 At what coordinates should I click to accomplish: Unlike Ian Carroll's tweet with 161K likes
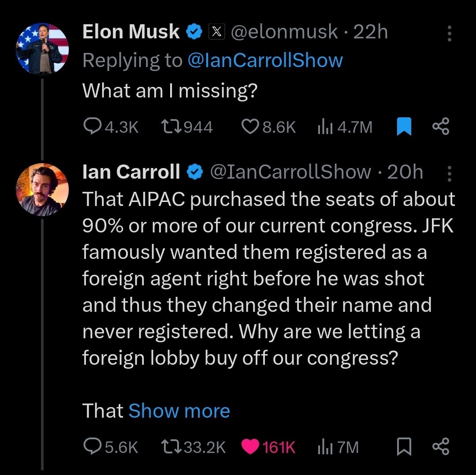pyautogui.click(x=268, y=447)
